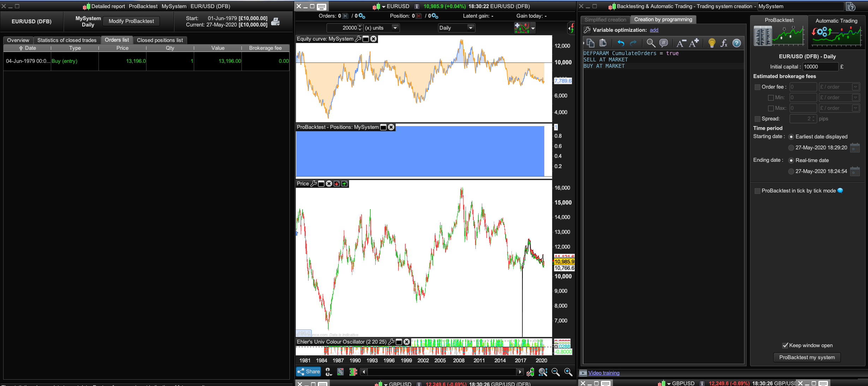The image size is (868, 386).
Task: Switch to Simplified creation tab
Action: tap(605, 20)
